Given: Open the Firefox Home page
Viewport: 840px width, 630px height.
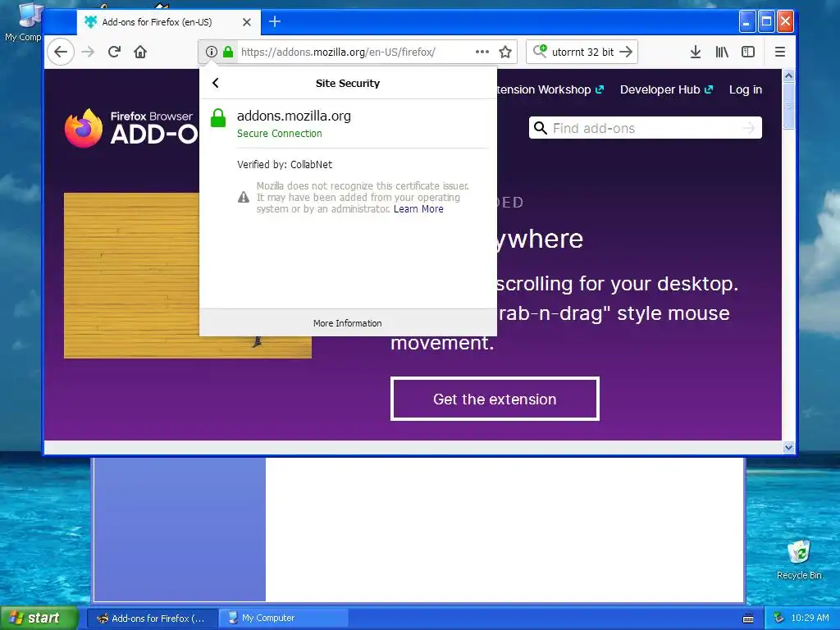Looking at the screenshot, I should (140, 52).
